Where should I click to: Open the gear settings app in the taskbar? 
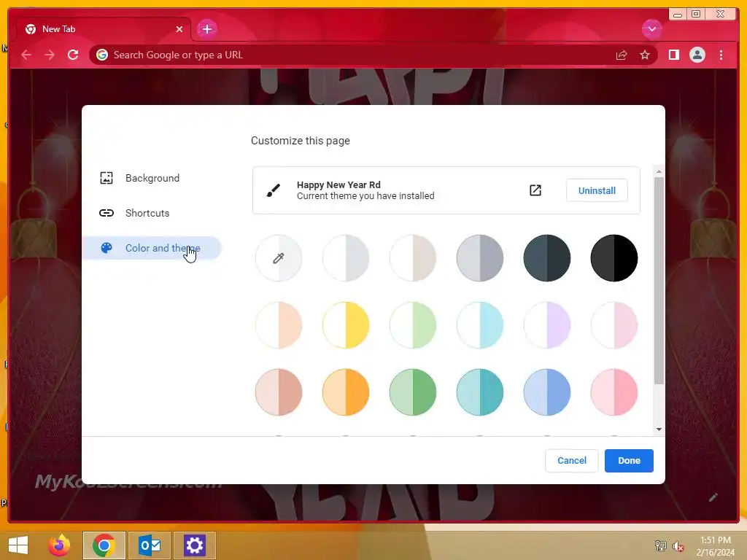tap(194, 545)
